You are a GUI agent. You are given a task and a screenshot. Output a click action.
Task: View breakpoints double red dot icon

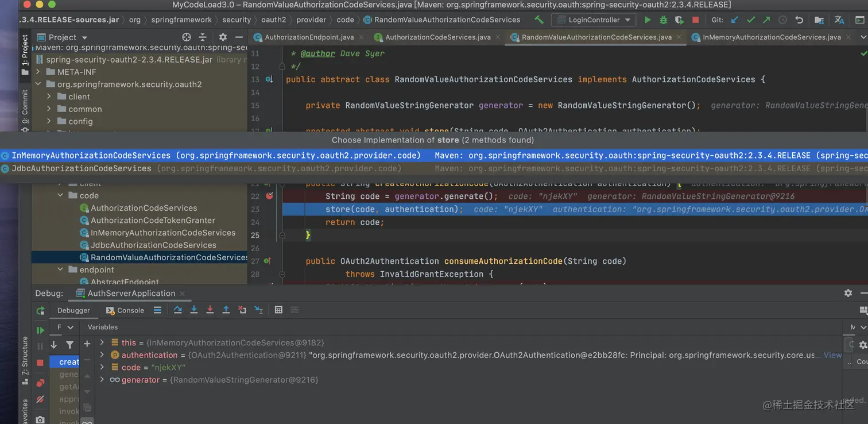40,383
